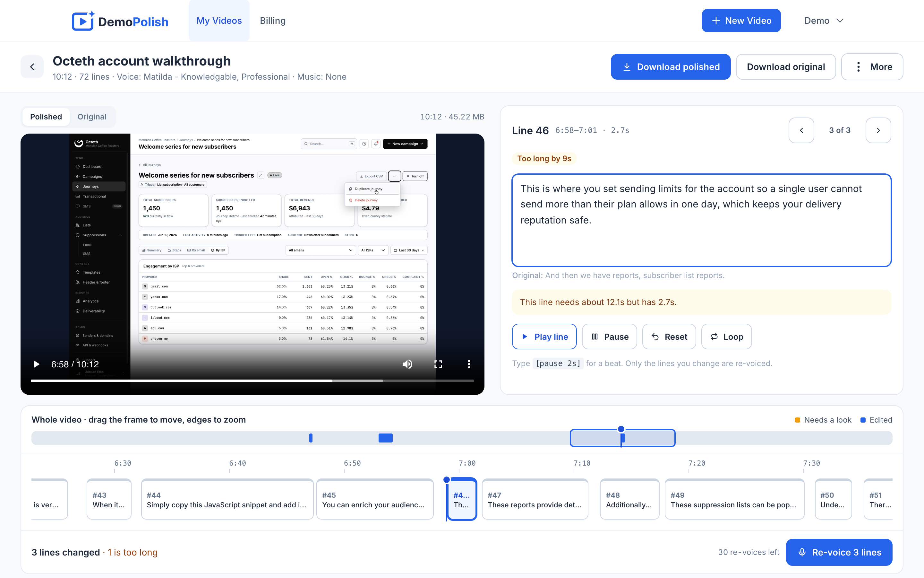
Task: Open the More options menu
Action: 872,67
